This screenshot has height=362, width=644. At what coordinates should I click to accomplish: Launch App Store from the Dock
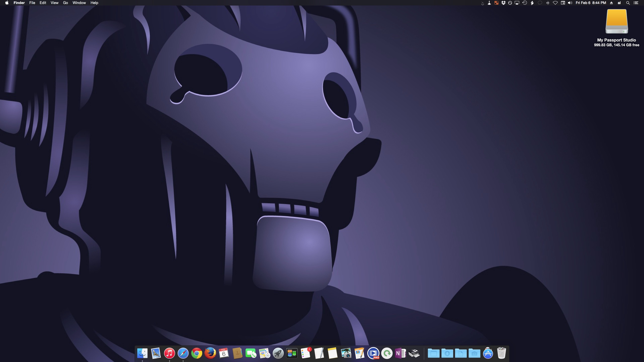point(488,353)
